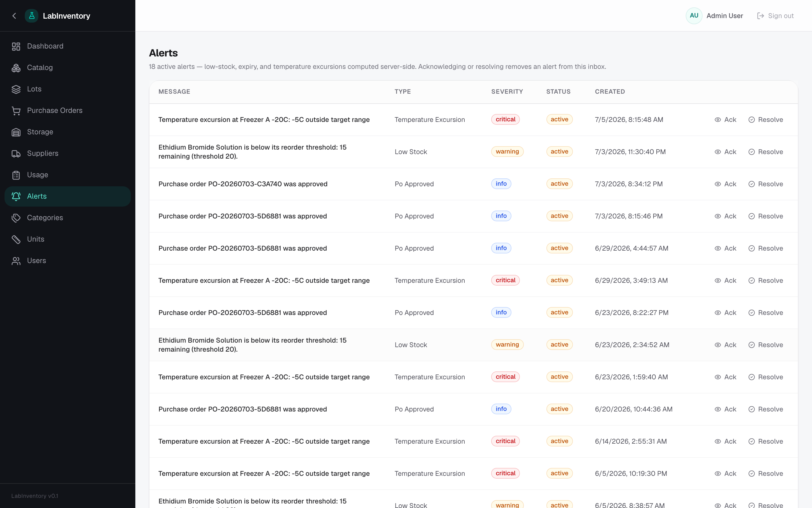Image resolution: width=812 pixels, height=508 pixels.
Task: Resolve the 6/23/2026 8:22:27 PM alert
Action: tap(765, 313)
